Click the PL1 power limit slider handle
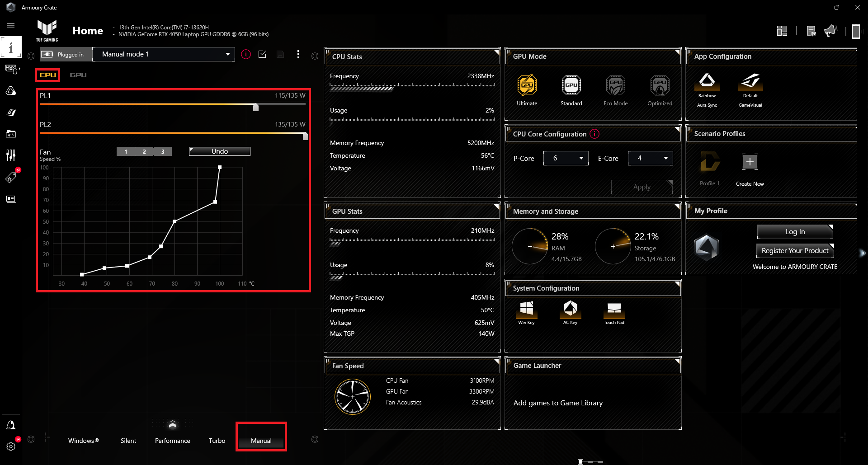 [256, 107]
